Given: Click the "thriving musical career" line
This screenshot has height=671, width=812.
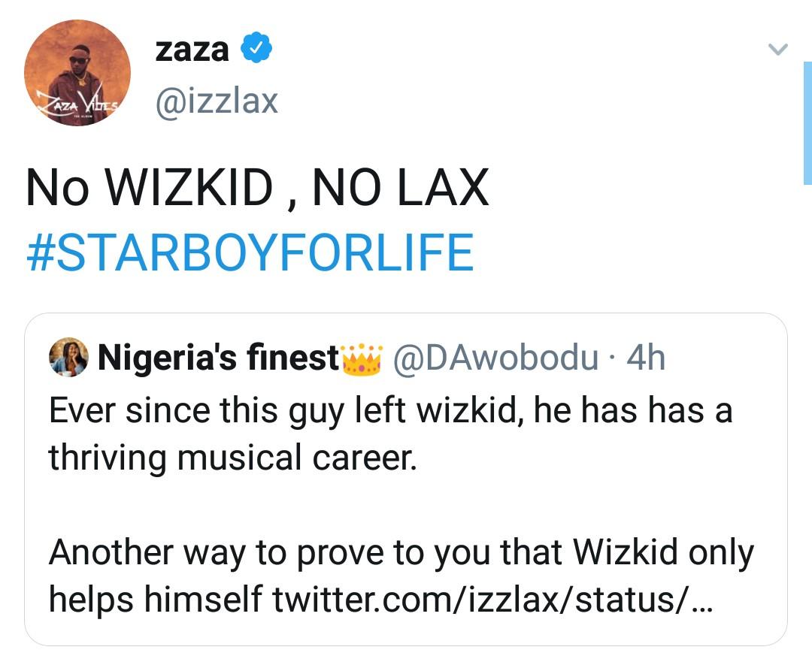Looking at the screenshot, I should pos(232,457).
